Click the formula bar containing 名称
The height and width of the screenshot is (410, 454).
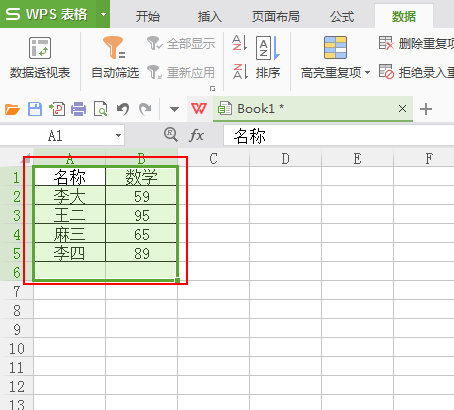(339, 136)
